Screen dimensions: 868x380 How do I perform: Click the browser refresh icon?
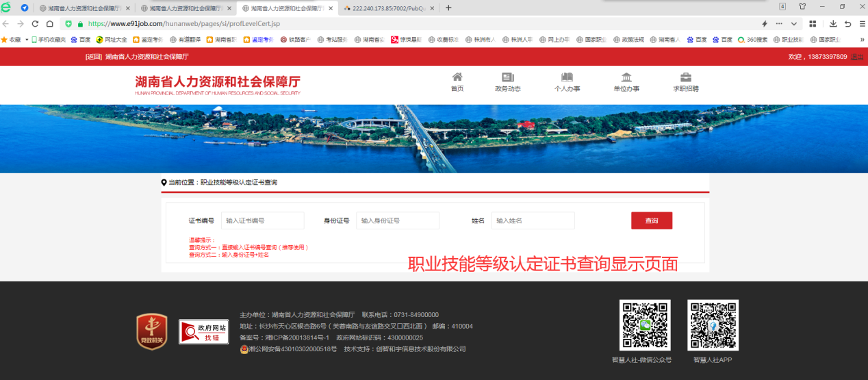pos(36,24)
